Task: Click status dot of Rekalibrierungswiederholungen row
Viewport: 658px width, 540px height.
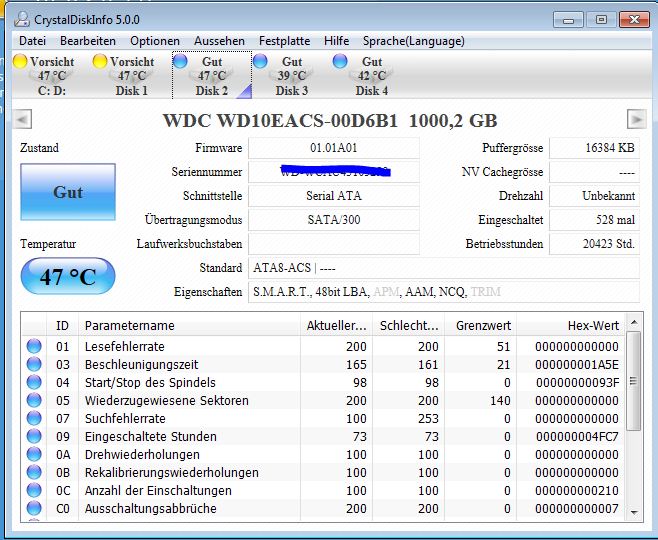Action: [34, 472]
